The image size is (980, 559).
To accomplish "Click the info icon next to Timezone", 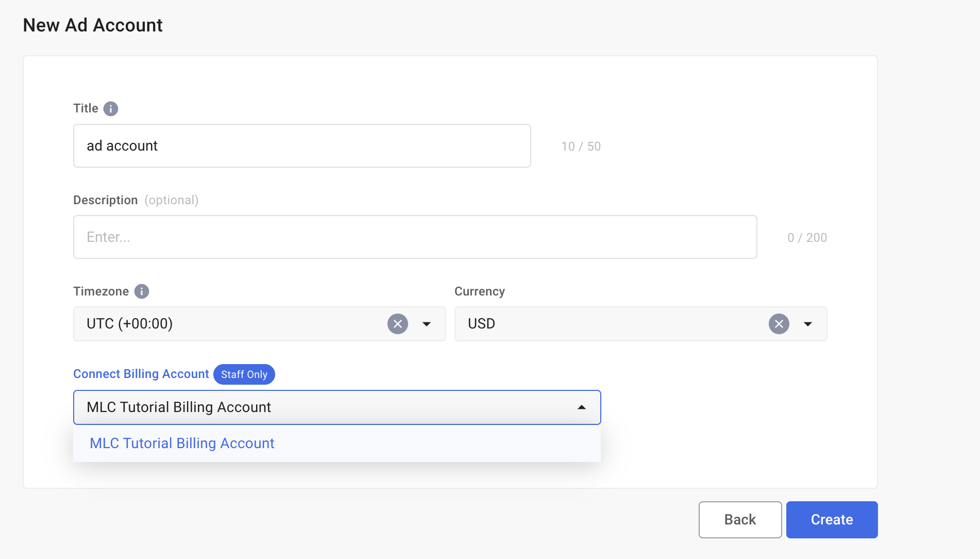I will [x=142, y=291].
